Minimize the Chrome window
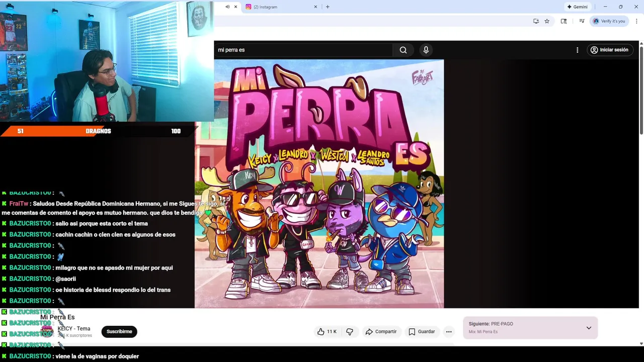Viewport: 644px width, 362px height. [605, 7]
